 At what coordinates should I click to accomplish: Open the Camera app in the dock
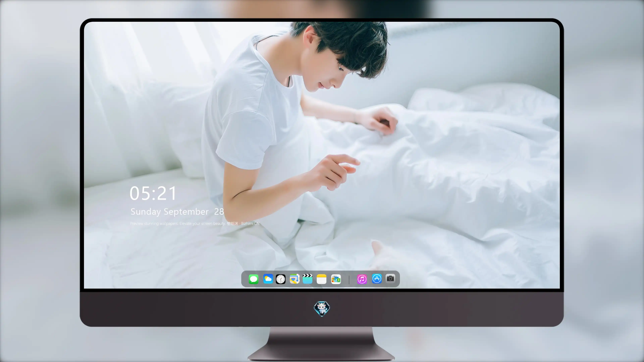point(390,279)
